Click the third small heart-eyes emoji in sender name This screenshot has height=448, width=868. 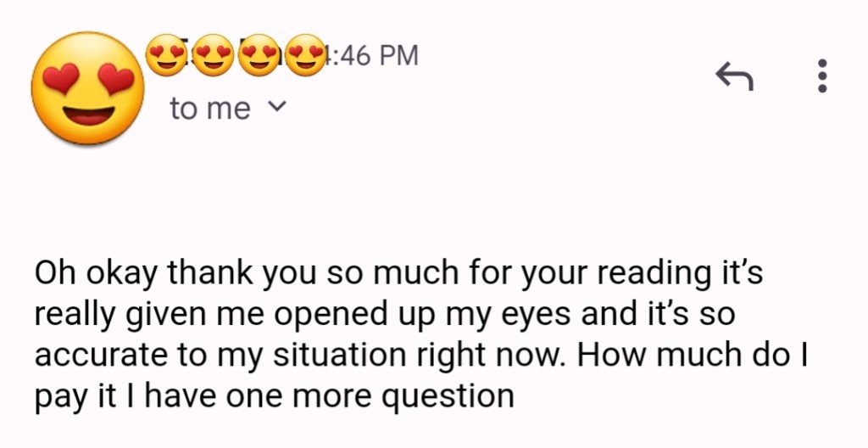click(x=259, y=56)
